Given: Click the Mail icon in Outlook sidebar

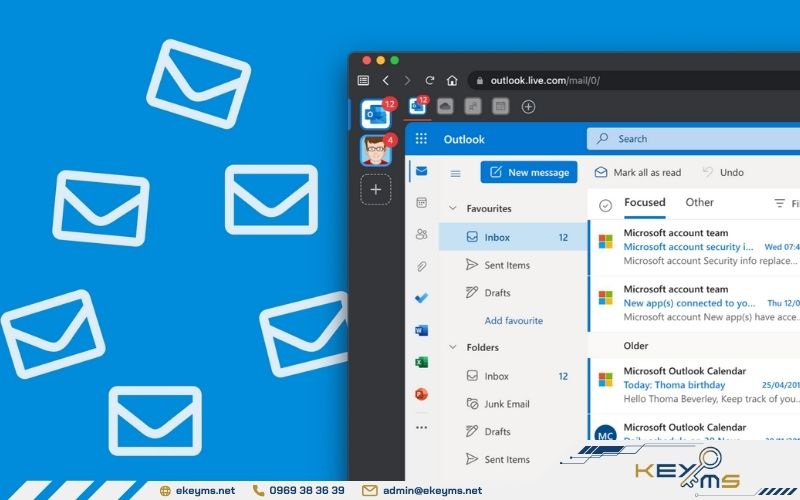Looking at the screenshot, I should [421, 171].
